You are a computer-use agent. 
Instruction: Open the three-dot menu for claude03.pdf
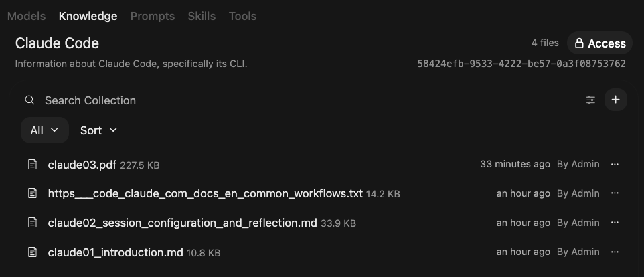pos(615,164)
